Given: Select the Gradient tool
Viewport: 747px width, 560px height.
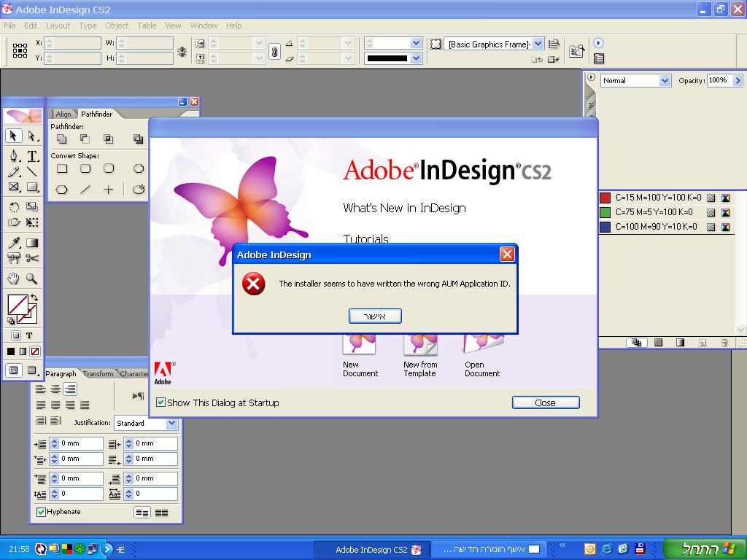Looking at the screenshot, I should click(32, 243).
